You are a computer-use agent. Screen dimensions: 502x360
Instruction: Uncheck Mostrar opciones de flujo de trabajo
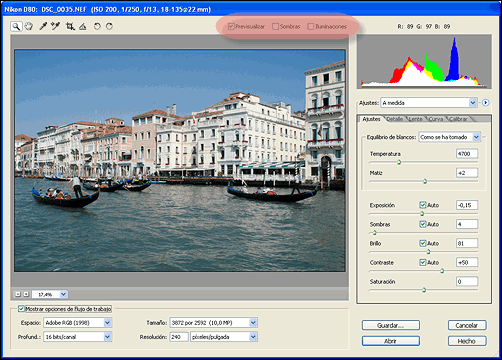tap(21, 309)
